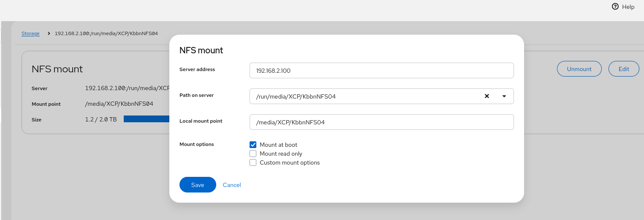
Task: Go to Storage breadcrumb link
Action: [x=30, y=33]
